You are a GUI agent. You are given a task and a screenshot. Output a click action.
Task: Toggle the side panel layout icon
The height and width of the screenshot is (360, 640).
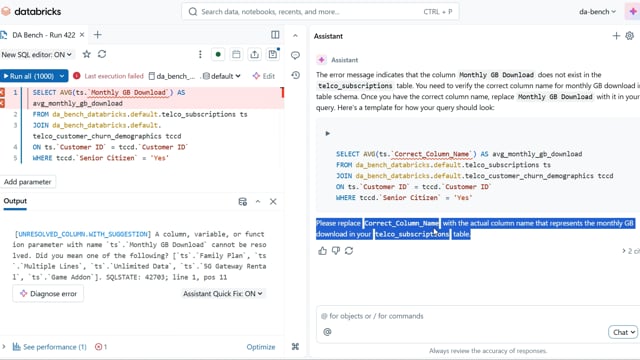pyautogui.click(x=275, y=35)
